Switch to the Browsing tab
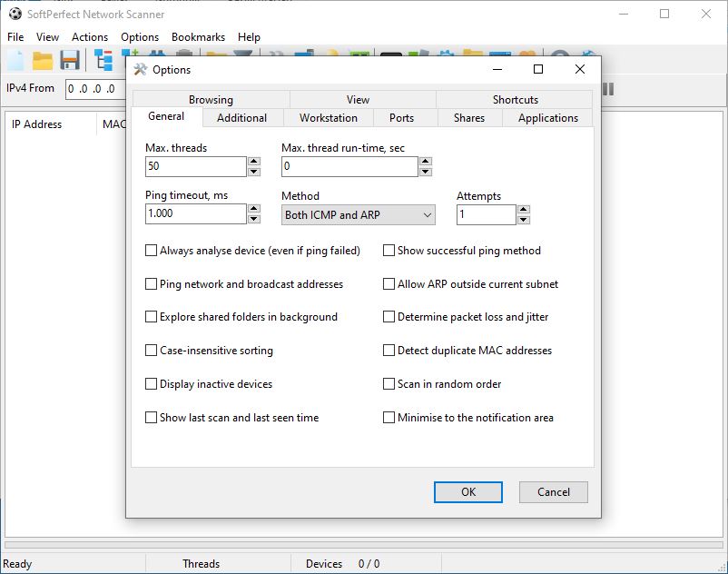Viewport: 728px width, 574px height. click(x=211, y=99)
